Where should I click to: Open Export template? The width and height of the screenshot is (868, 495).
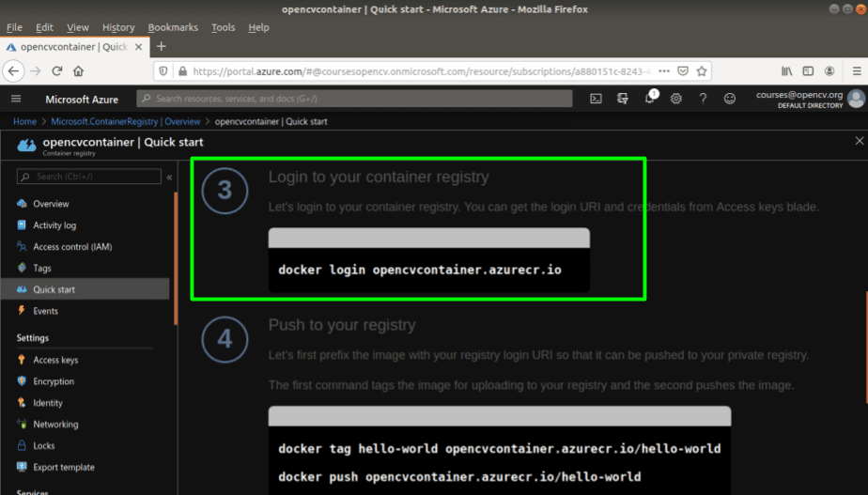point(64,468)
